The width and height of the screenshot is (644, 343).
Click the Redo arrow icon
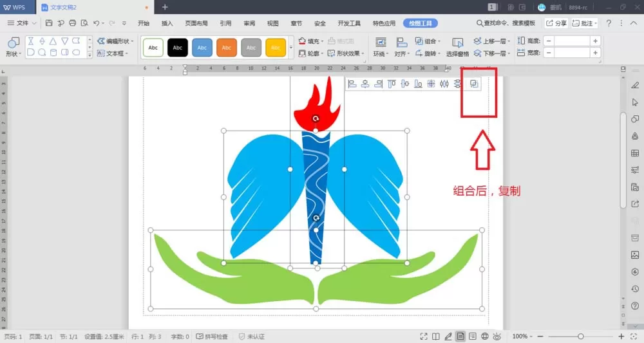coord(111,23)
